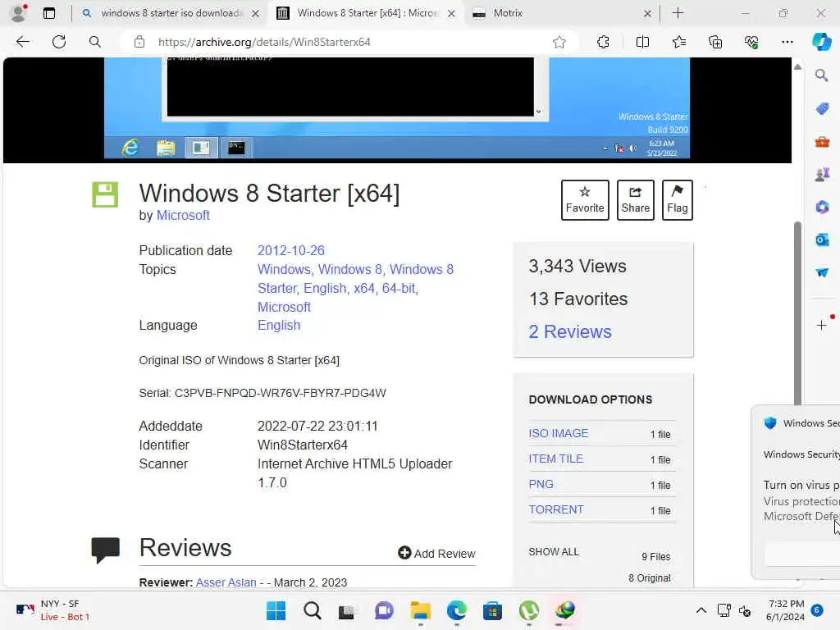Flag this item
840x630 pixels.
677,200
